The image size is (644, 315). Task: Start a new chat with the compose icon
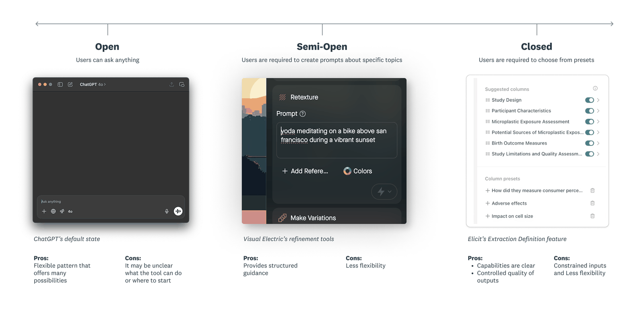[70, 85]
